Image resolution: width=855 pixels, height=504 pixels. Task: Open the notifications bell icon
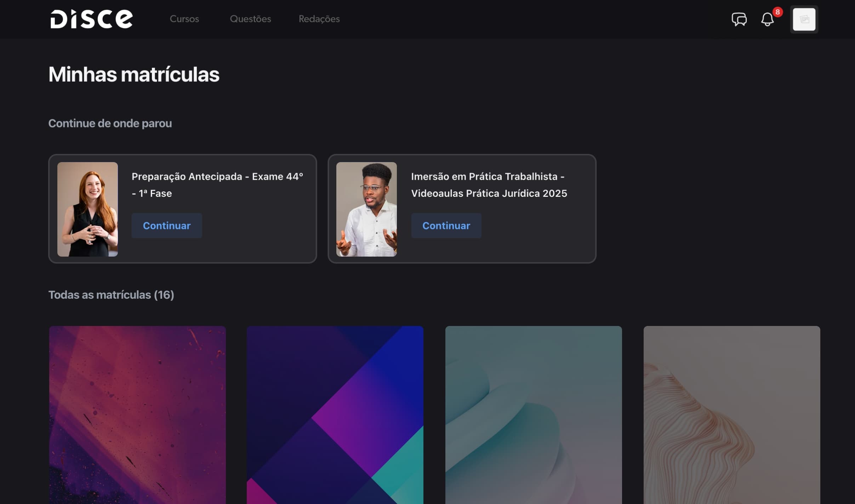pyautogui.click(x=767, y=19)
